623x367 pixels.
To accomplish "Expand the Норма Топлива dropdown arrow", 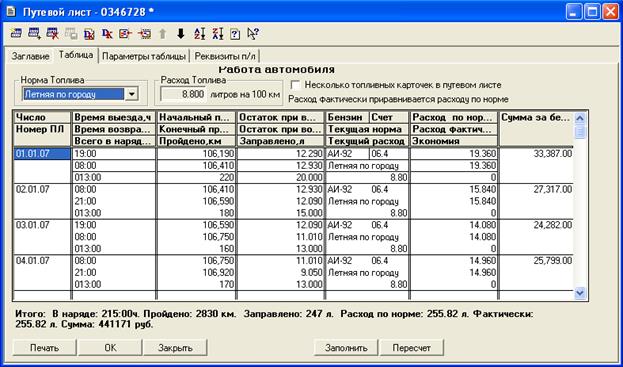I will coord(131,95).
